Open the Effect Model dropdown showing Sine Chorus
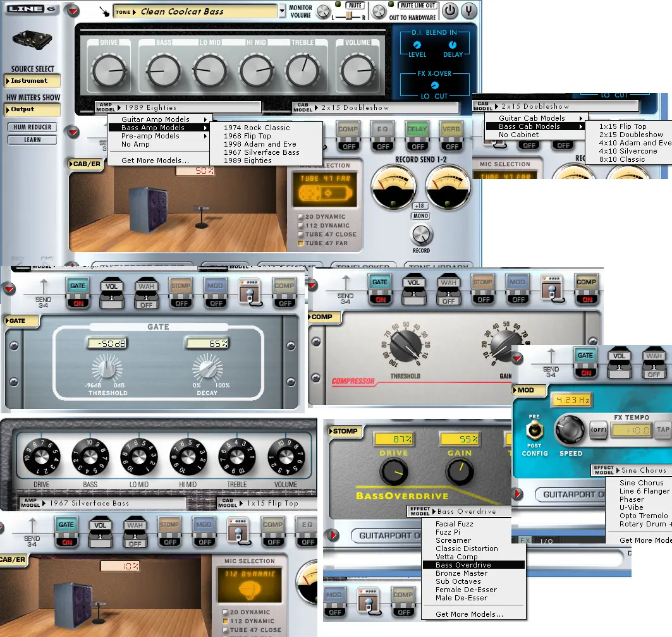 (x=631, y=470)
